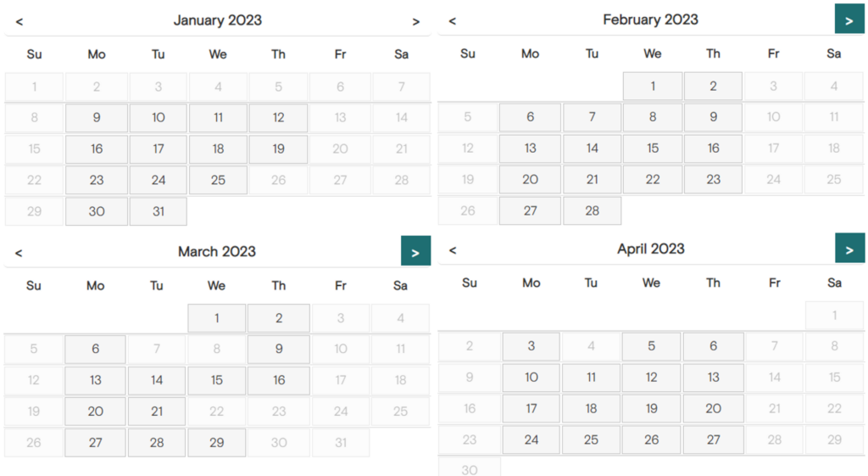
Task: Pick January 25 date
Action: tap(218, 180)
